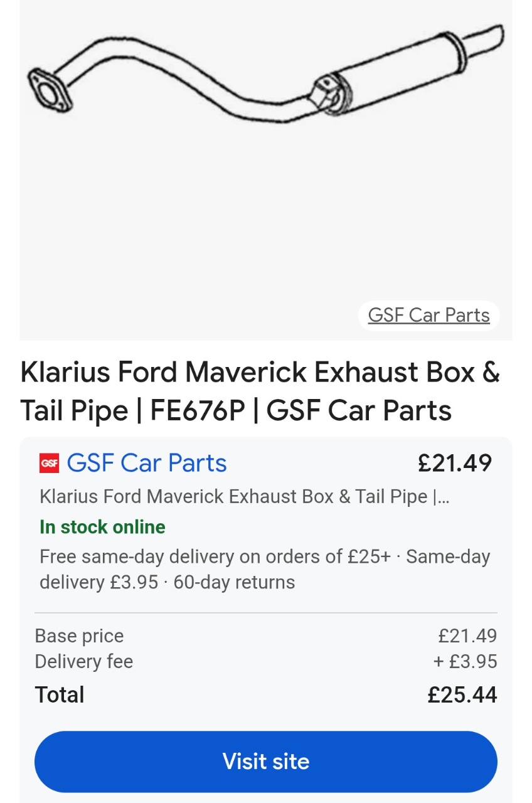
Task: Click the Free same-day delivery info text
Action: [215, 556]
